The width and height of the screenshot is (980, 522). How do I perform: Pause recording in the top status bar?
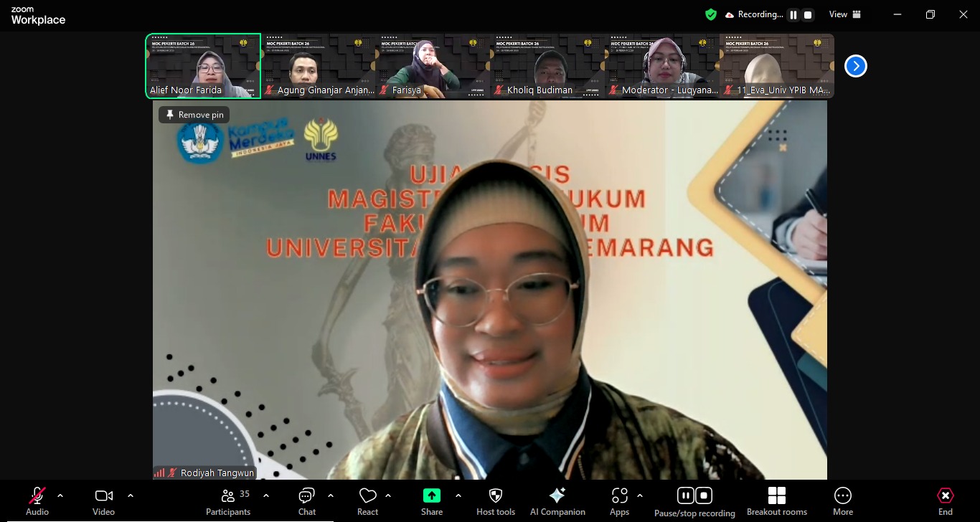coord(793,14)
